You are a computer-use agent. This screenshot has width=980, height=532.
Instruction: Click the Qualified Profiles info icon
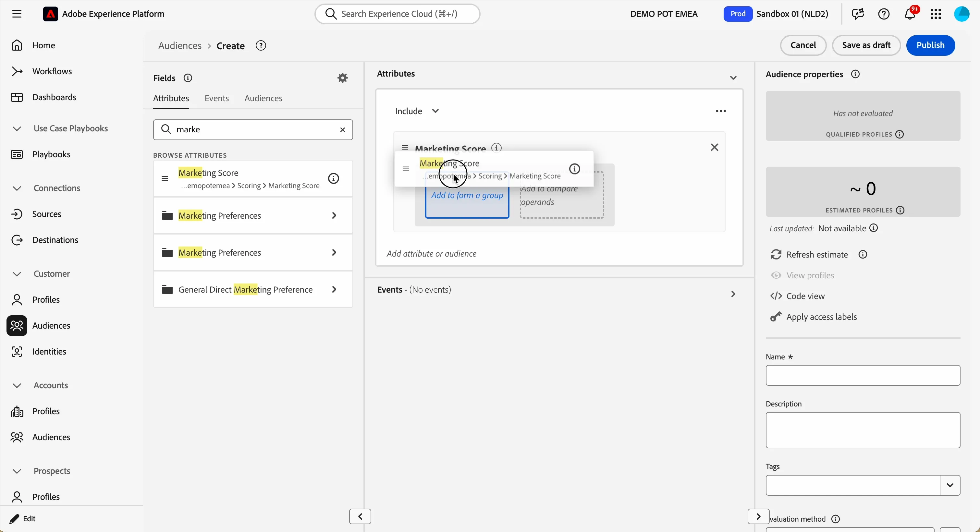click(x=900, y=135)
